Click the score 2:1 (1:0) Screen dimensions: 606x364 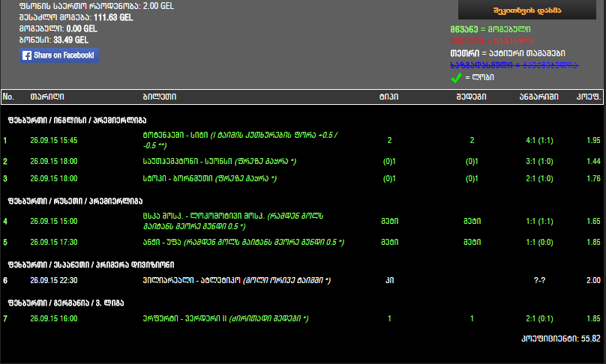(539, 179)
